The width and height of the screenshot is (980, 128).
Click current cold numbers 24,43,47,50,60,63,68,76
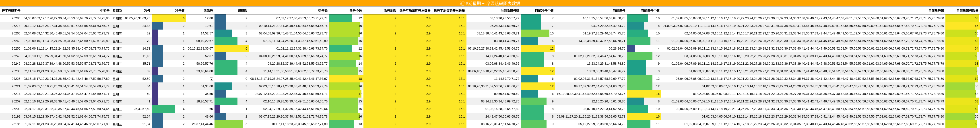coord(502,116)
